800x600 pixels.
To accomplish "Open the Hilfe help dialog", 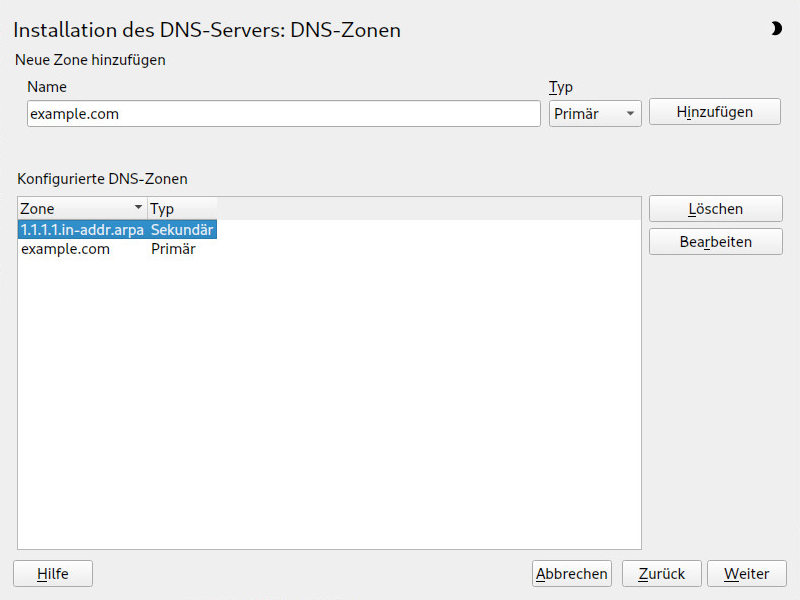I will pos(53,573).
